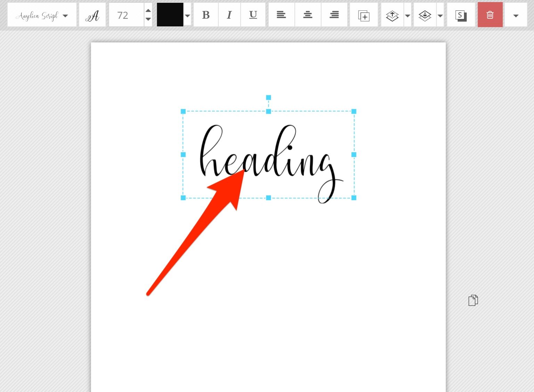Align text to the right
This screenshot has height=392, width=534.
(334, 15)
